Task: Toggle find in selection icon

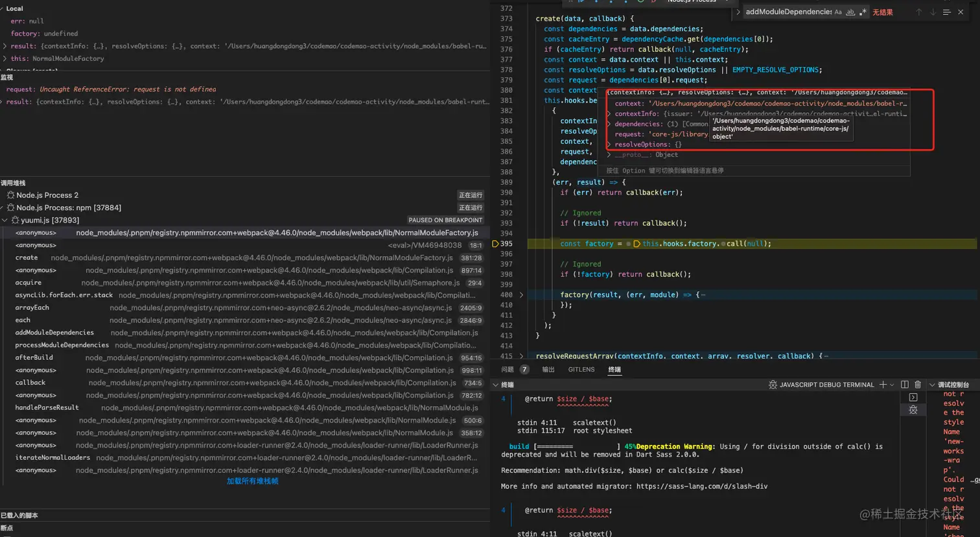Action: coord(947,12)
